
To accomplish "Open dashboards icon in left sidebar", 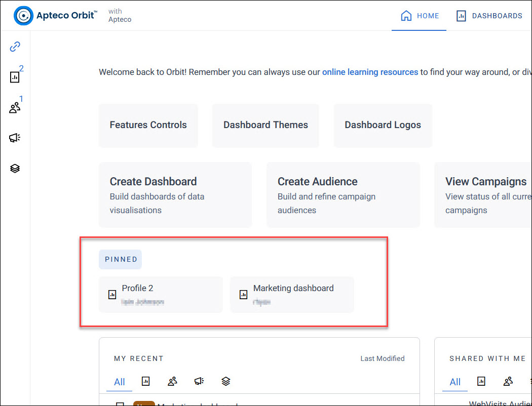I will (15, 77).
